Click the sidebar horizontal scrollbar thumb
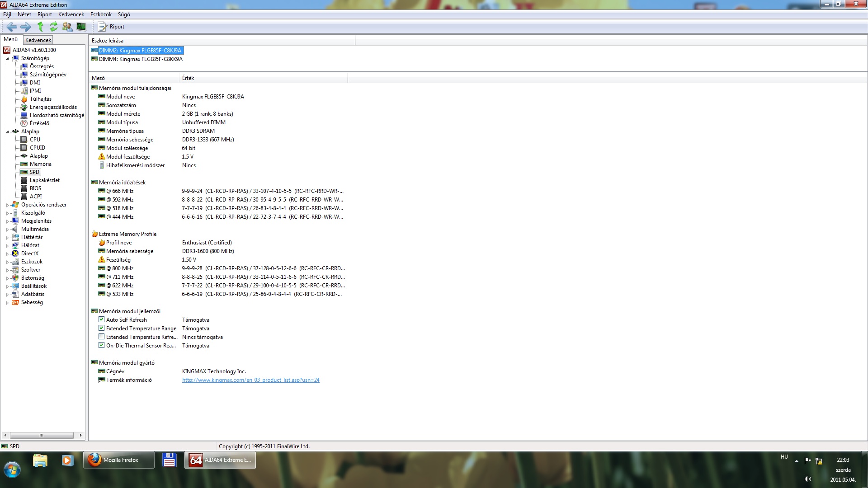 tap(42, 435)
